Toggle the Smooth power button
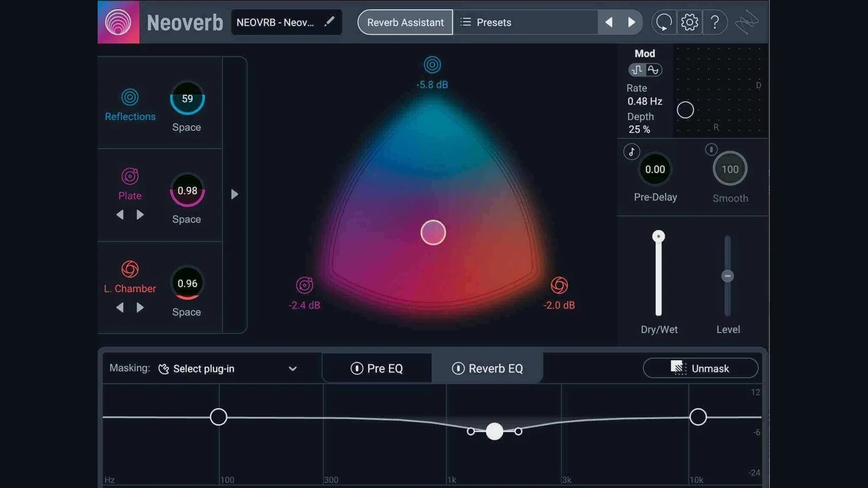This screenshot has height=488, width=868. [711, 149]
